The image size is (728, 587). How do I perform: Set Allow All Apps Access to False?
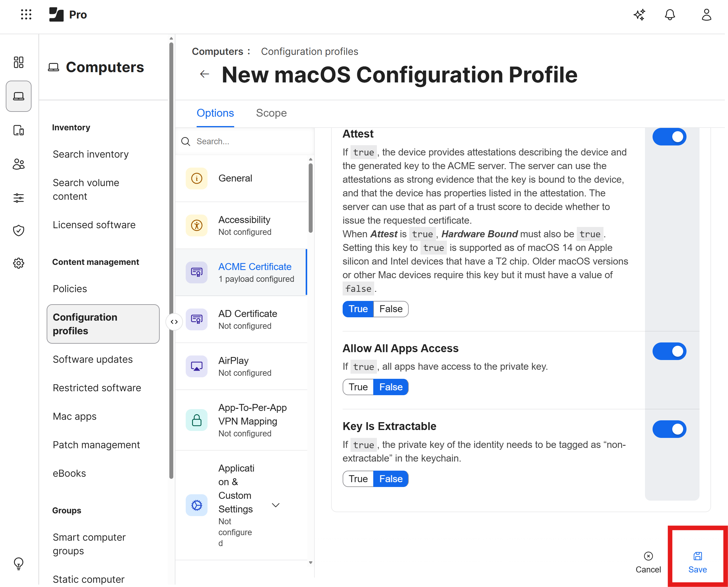coord(391,387)
